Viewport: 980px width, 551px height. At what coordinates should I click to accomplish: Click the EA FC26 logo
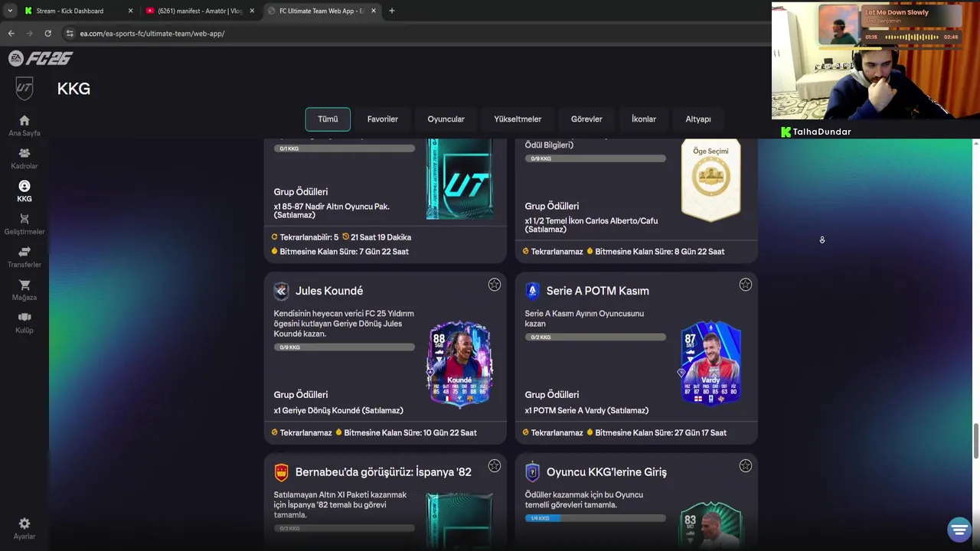coord(40,58)
